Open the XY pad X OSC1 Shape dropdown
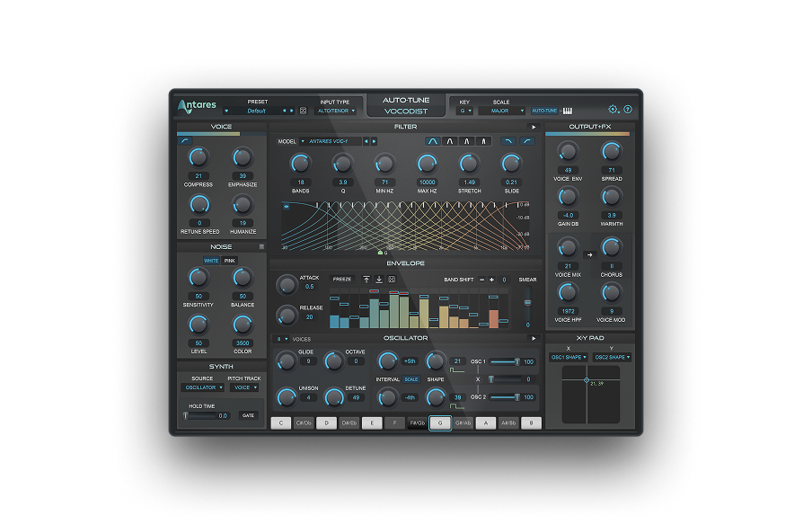Viewport: 812px width, 525px height. pyautogui.click(x=569, y=358)
